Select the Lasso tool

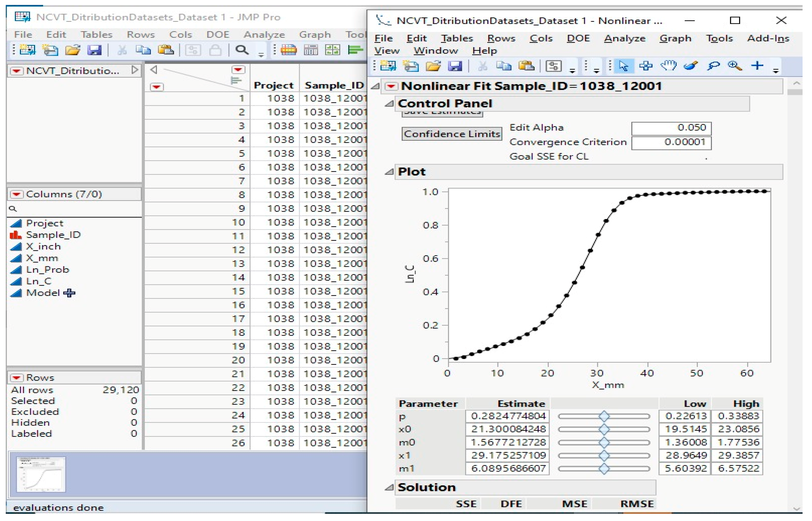point(713,66)
